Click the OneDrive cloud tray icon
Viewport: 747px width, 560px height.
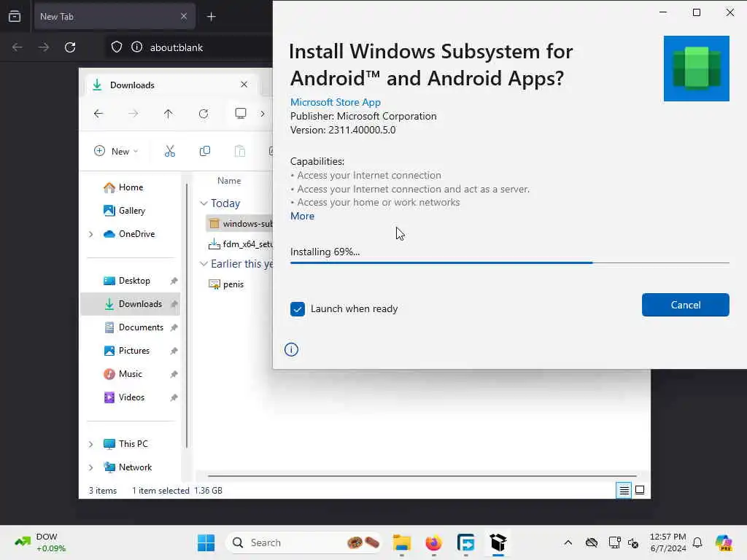592,542
